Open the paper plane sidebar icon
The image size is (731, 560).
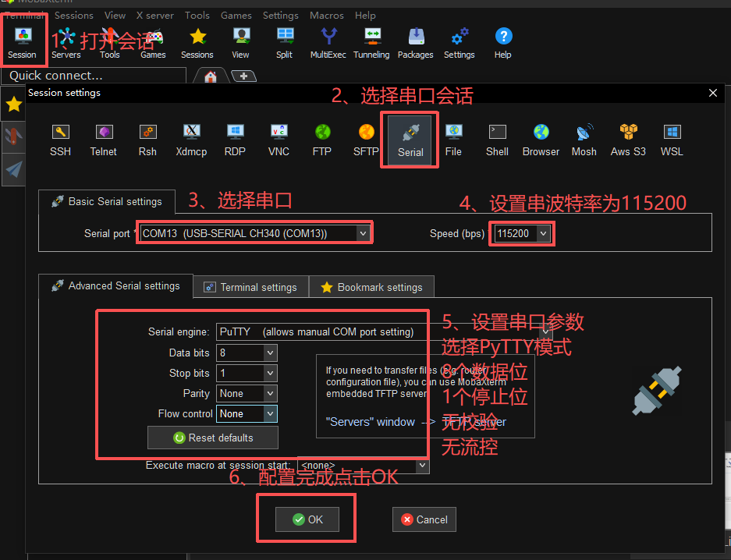pos(14,169)
